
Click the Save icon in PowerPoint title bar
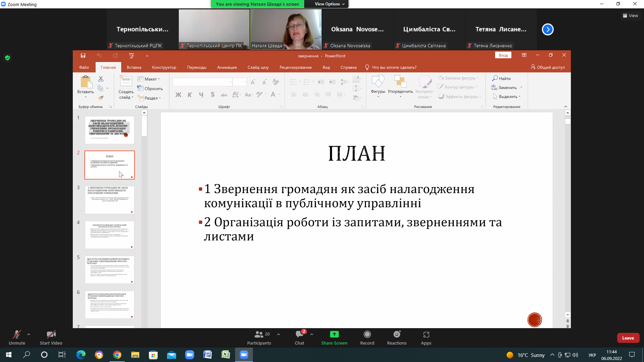83,56
